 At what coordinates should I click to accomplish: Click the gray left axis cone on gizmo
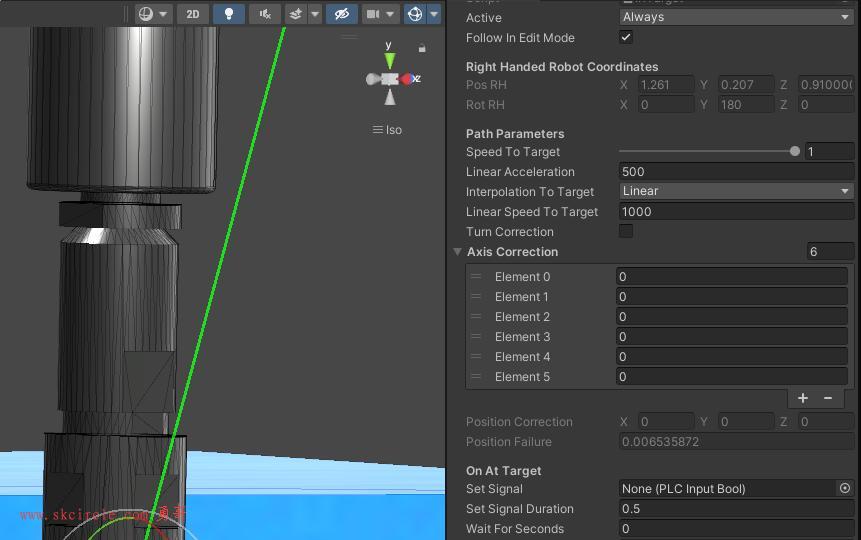[x=373, y=79]
